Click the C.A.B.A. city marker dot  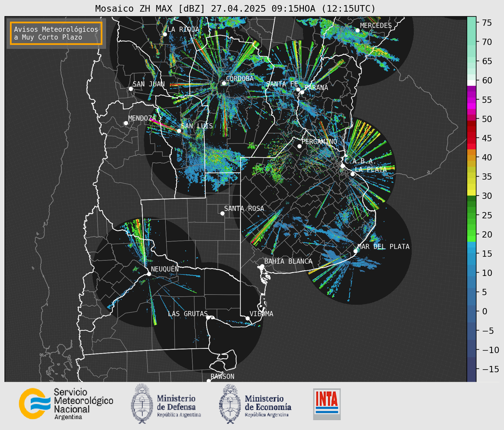click(343, 166)
